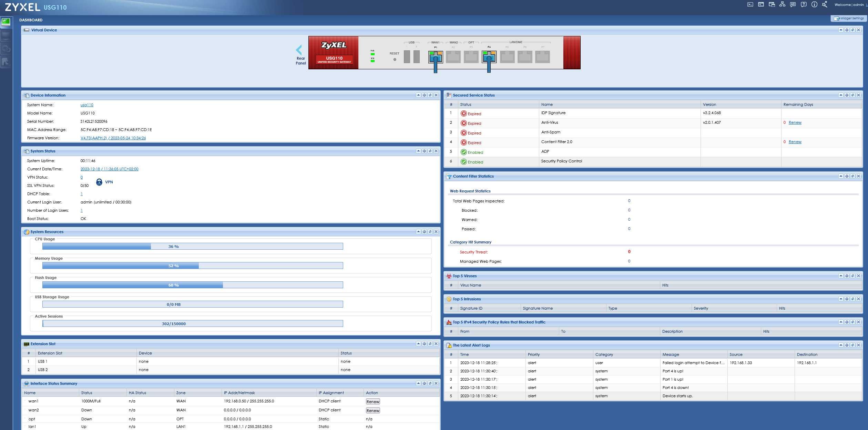Collapse the System Status widget

(418, 151)
